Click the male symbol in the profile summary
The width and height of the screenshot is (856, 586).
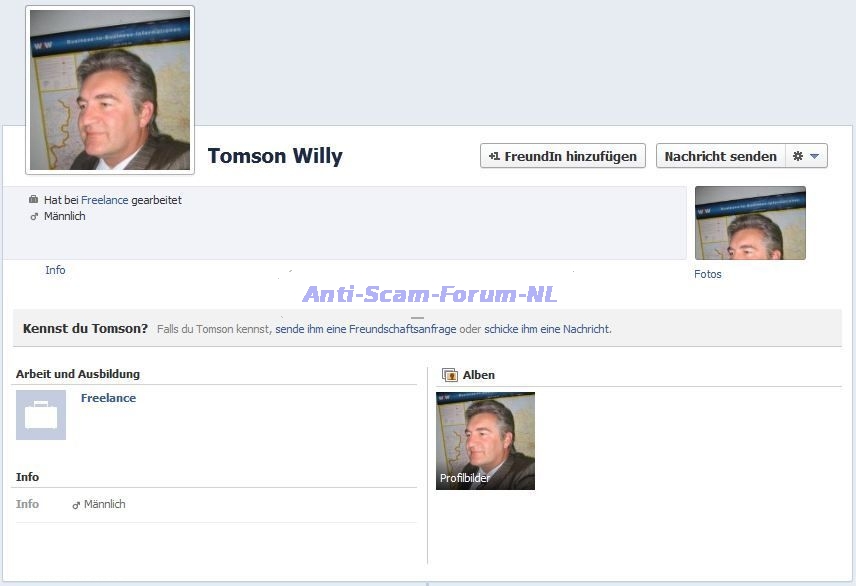point(34,216)
